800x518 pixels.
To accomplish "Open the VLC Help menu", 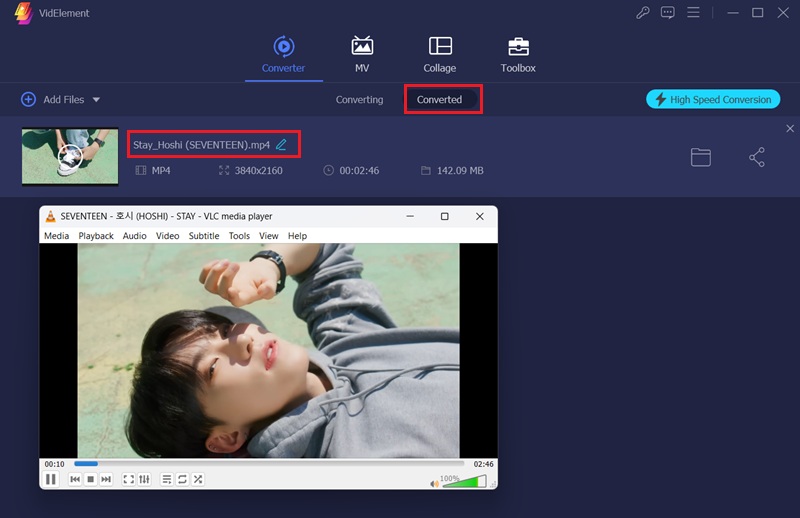I will click(297, 236).
